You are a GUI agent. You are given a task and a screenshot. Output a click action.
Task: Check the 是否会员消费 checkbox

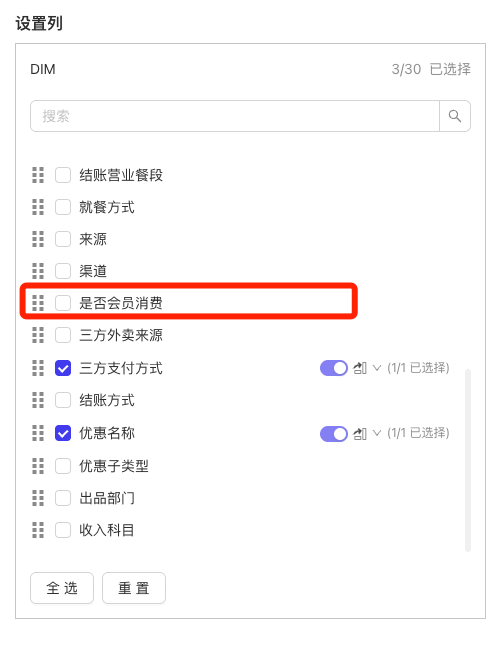(63, 303)
